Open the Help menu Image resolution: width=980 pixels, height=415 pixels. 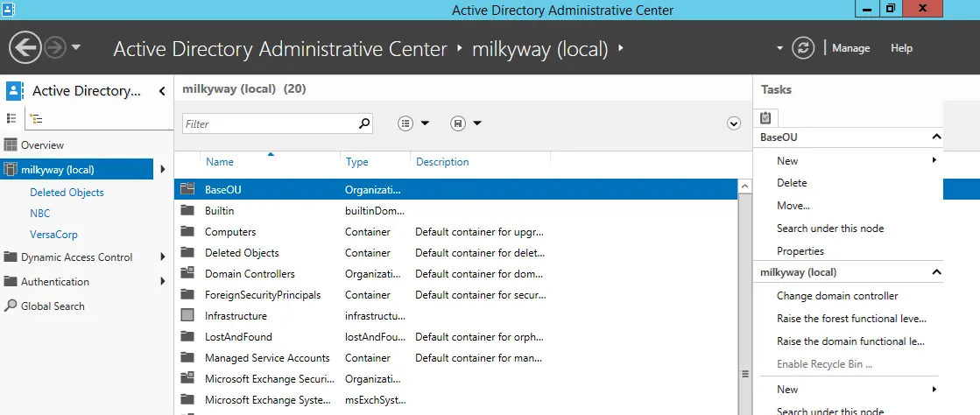coord(901,48)
